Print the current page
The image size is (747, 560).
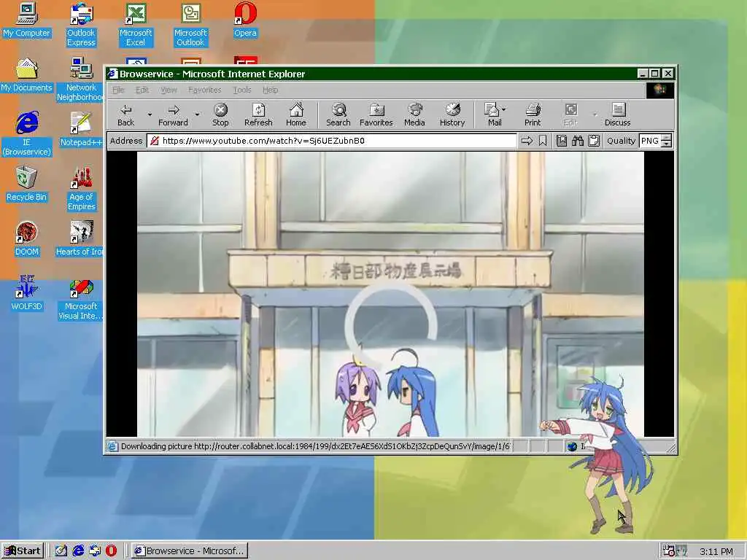(x=533, y=114)
